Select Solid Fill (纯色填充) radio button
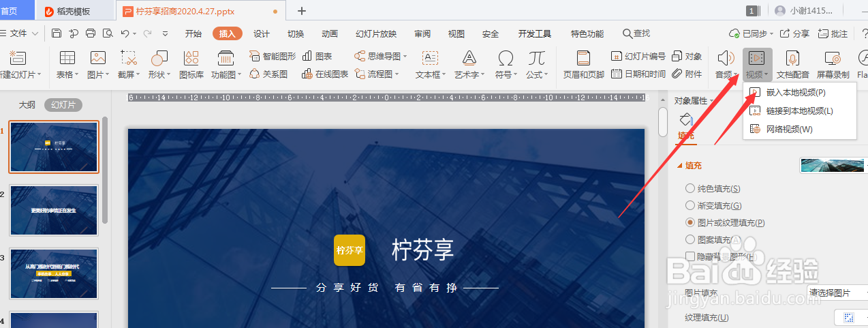 (691, 188)
